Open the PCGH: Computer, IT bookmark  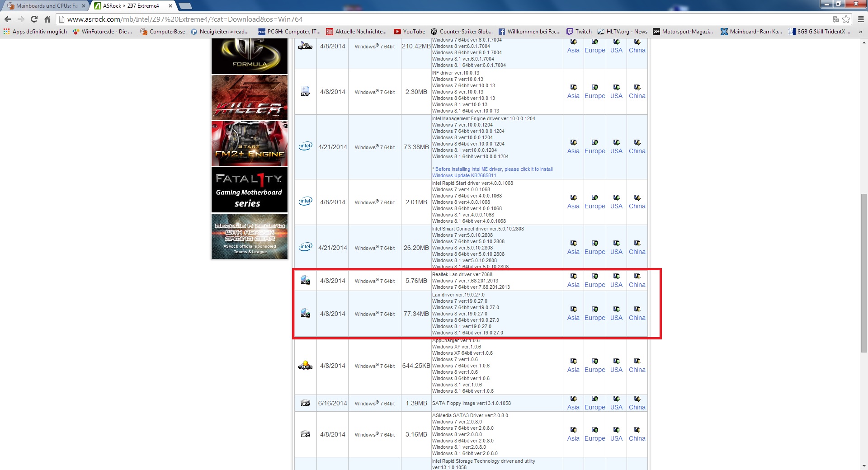click(289, 32)
